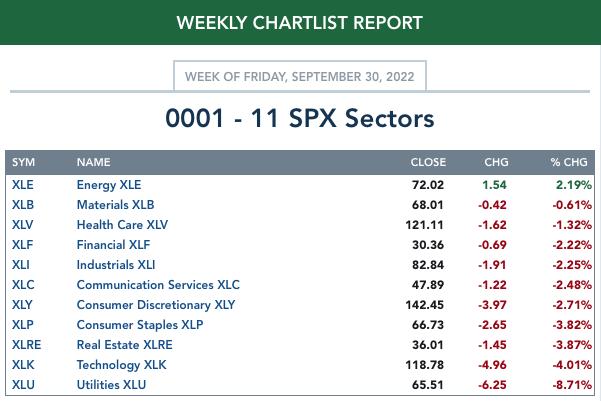Viewport: 601px width, 401px height.
Task: Click the CHG column header
Action: [x=496, y=162]
